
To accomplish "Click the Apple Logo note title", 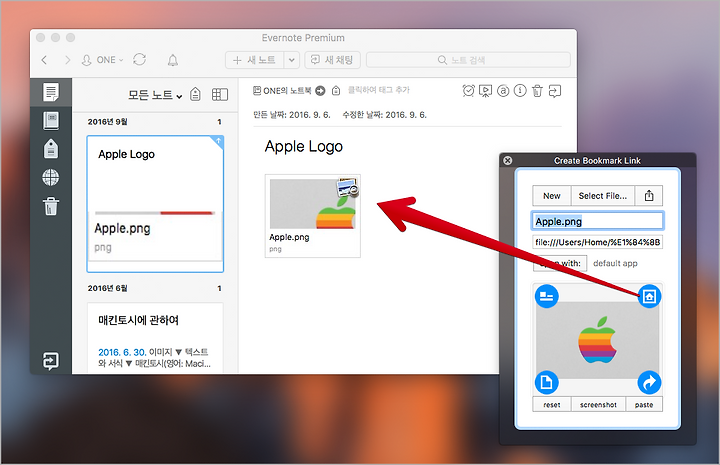I will pos(304,146).
